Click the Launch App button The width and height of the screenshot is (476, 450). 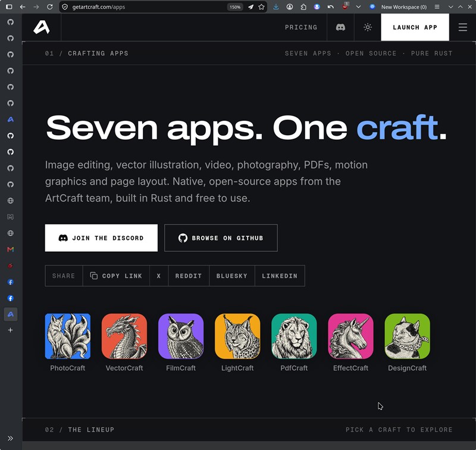click(415, 27)
